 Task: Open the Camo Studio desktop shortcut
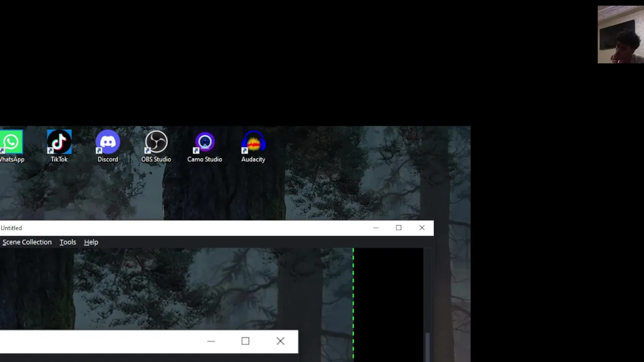click(x=205, y=146)
